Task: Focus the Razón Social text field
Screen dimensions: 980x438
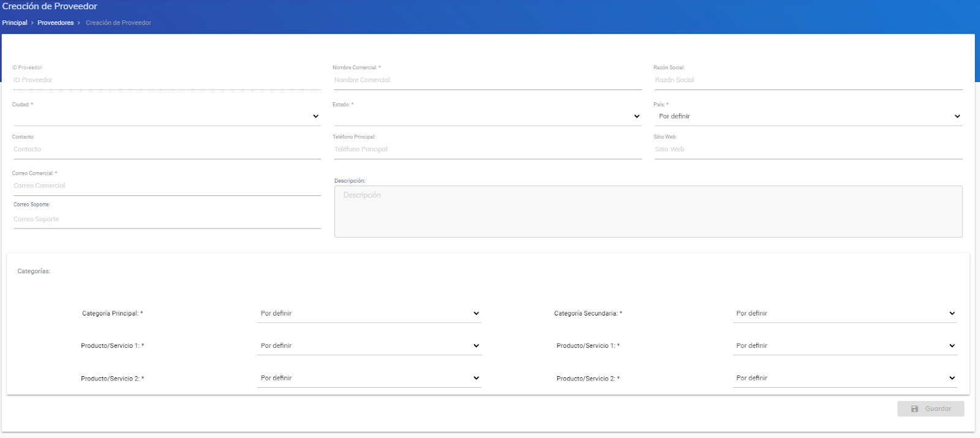Action: tap(808, 80)
